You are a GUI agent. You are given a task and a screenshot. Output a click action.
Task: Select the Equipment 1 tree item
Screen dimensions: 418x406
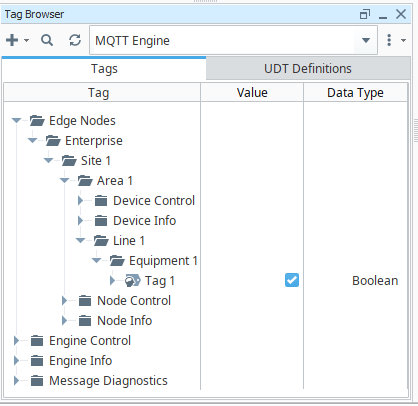pyautogui.click(x=163, y=261)
